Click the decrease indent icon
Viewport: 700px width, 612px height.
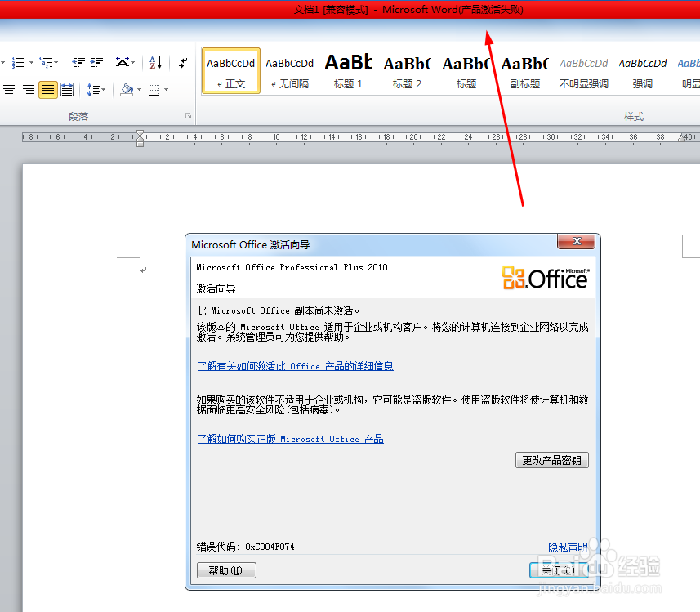pos(78,64)
